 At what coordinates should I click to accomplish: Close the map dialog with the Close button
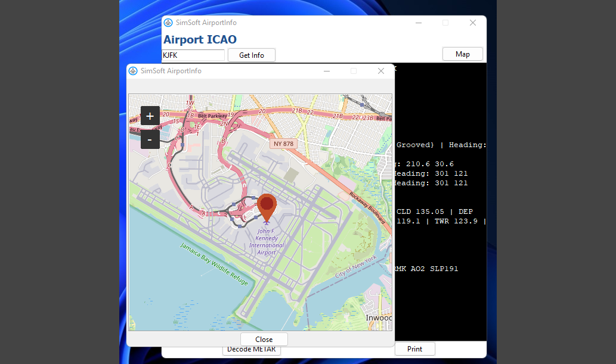click(264, 339)
